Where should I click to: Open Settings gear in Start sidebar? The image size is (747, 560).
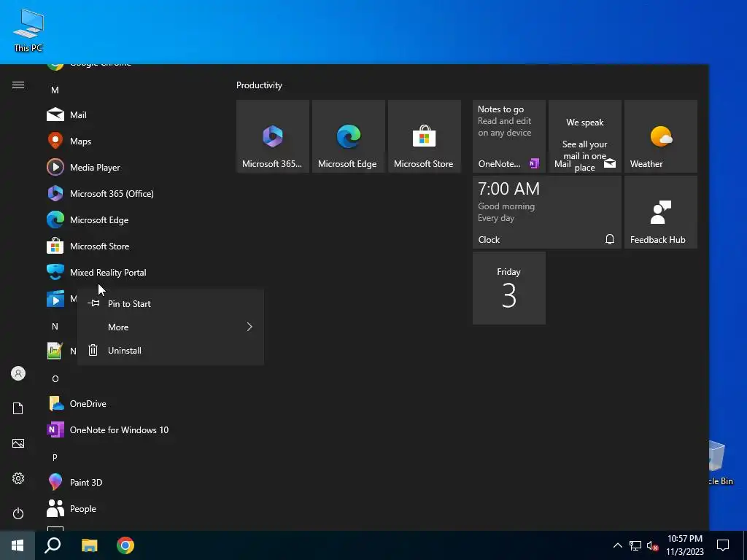pos(18,478)
